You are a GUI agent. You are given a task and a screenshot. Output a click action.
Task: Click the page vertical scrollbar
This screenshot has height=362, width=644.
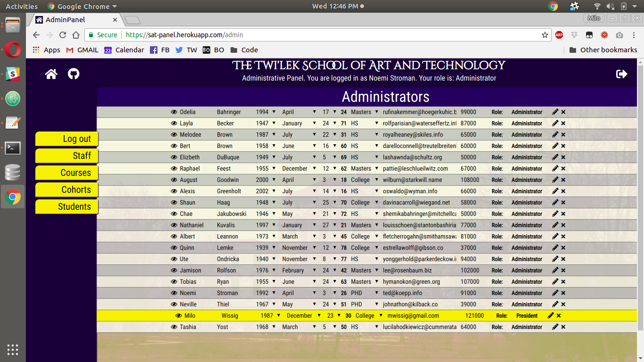pyautogui.click(x=640, y=198)
